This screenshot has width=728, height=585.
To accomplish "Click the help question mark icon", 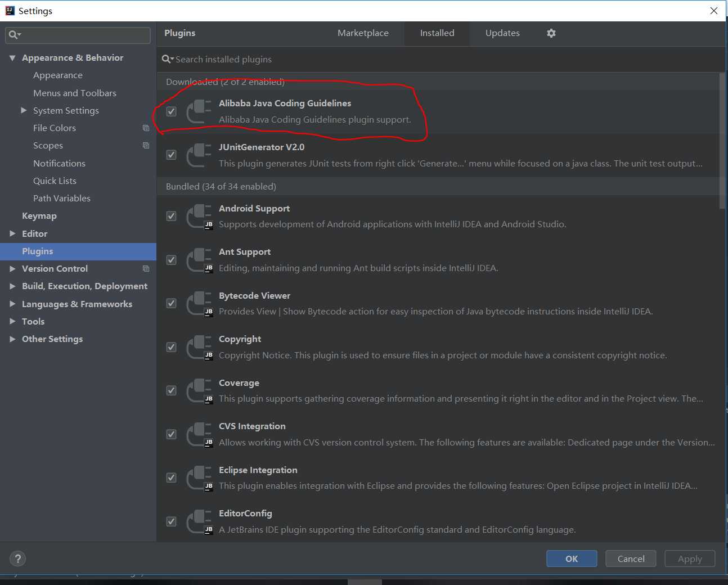I will 18,559.
